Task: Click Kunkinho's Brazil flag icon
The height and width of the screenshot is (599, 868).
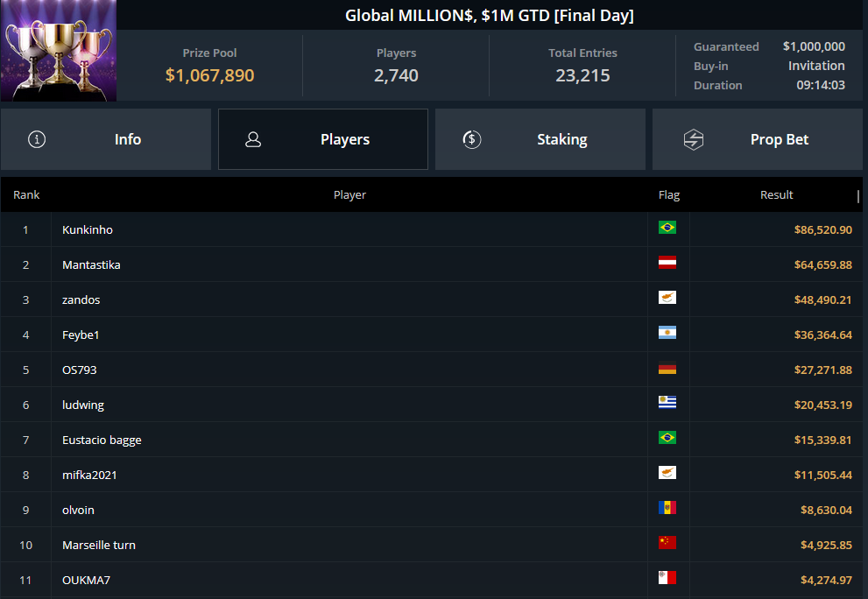Action: (x=667, y=228)
